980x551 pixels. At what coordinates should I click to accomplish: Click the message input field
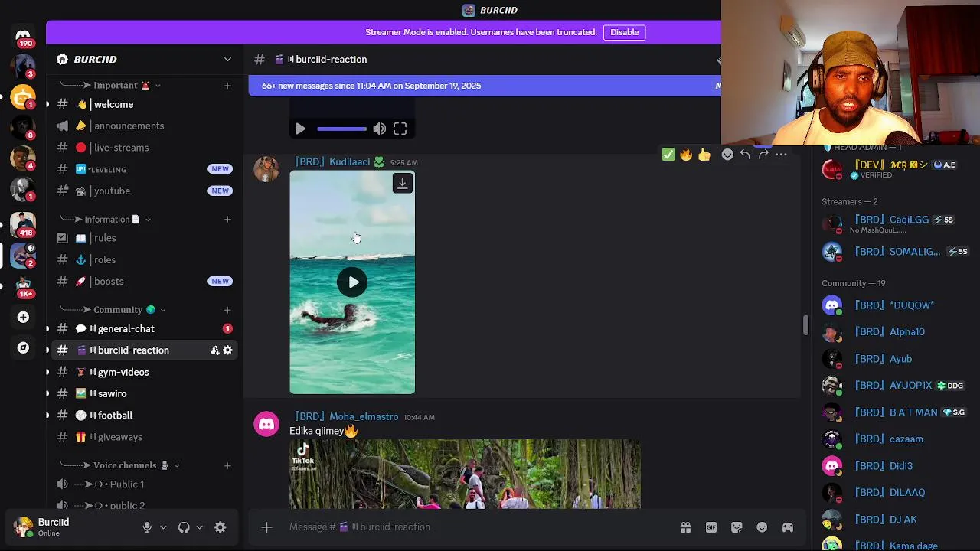coord(479,527)
